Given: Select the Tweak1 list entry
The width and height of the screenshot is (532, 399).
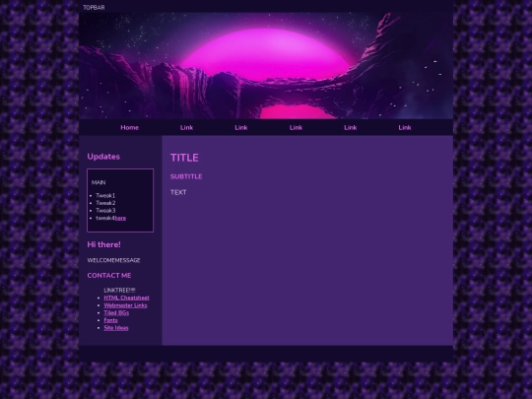Looking at the screenshot, I should pyautogui.click(x=105, y=195).
